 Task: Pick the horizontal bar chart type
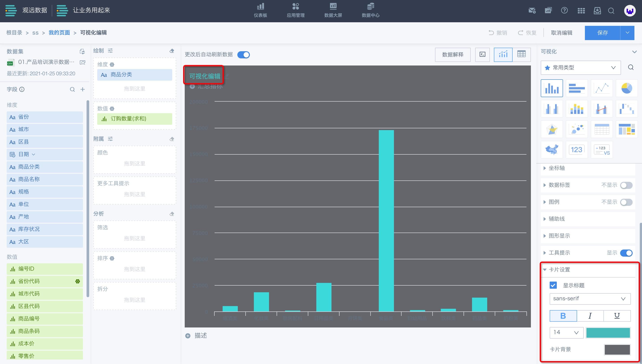pos(577,88)
